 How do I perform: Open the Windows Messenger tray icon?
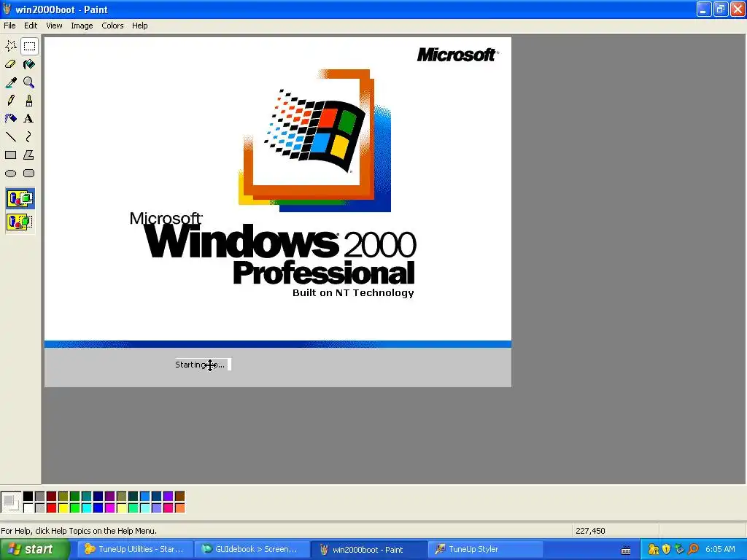click(653, 550)
